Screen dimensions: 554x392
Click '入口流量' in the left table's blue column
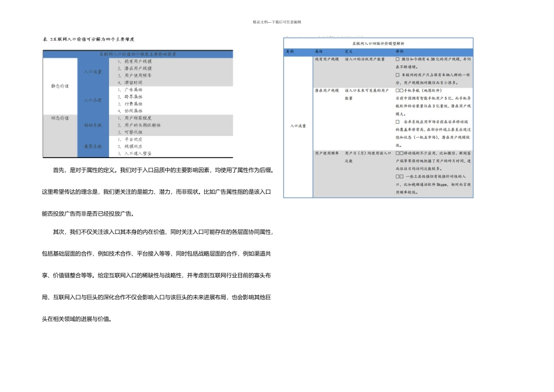93,72
